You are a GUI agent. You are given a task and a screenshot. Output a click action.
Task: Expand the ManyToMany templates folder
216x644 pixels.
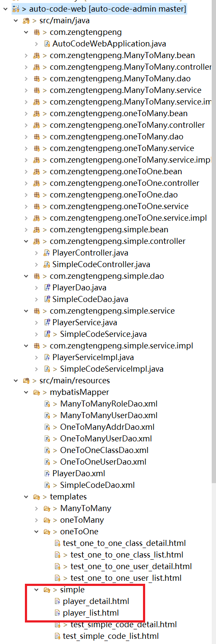(37, 508)
